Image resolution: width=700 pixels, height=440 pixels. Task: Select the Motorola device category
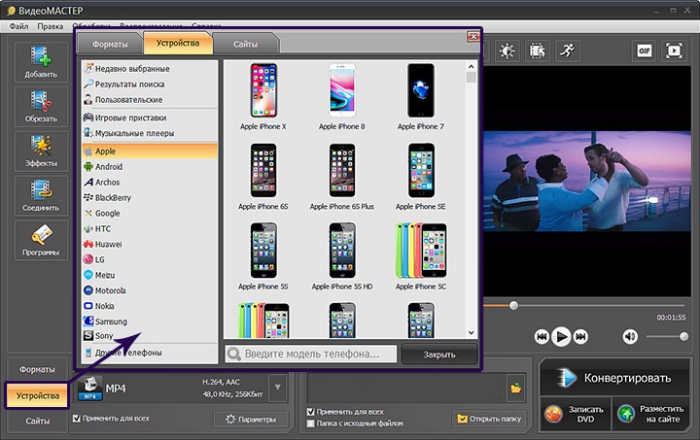click(150, 291)
